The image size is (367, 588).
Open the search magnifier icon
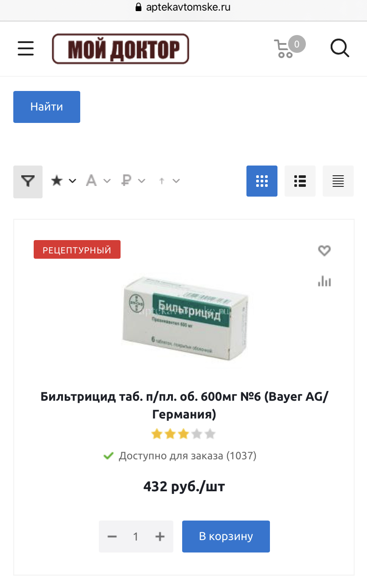[x=340, y=48]
